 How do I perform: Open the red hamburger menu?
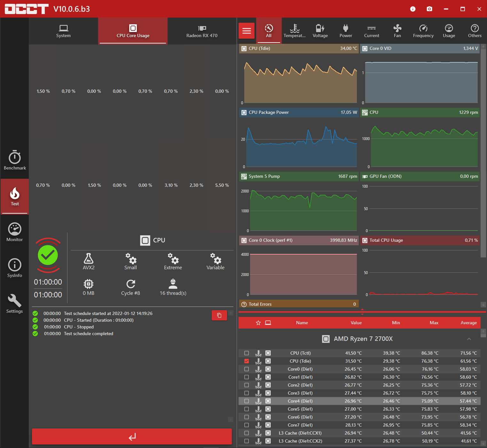pyautogui.click(x=247, y=31)
